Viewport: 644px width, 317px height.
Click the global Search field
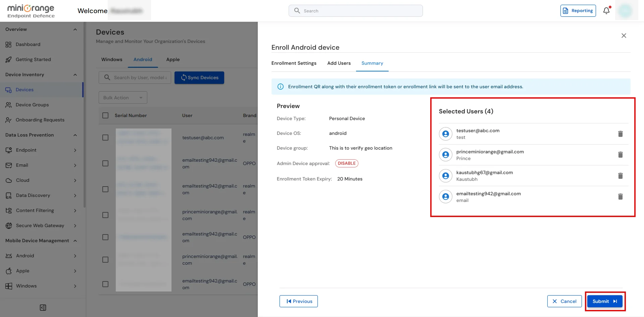pos(356,11)
